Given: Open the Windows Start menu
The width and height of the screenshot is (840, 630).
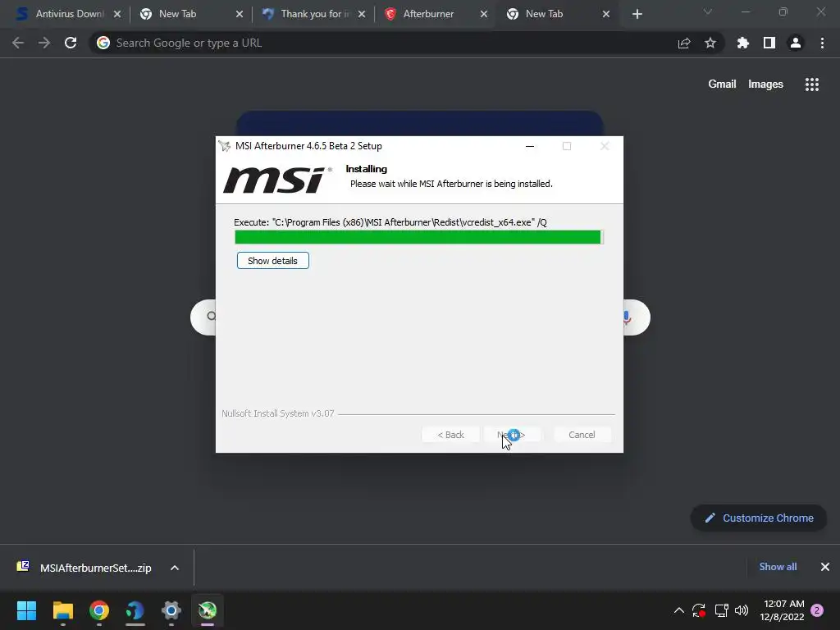Looking at the screenshot, I should (27, 610).
